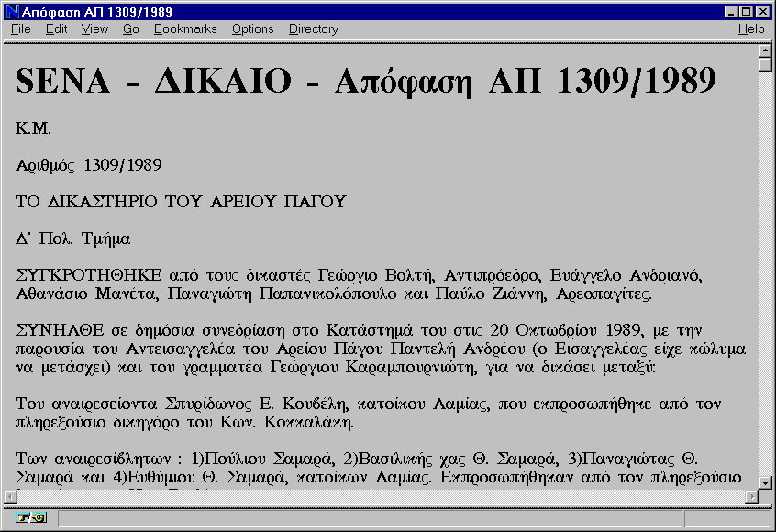Click the vertical scrollbar down arrow

[x=765, y=483]
